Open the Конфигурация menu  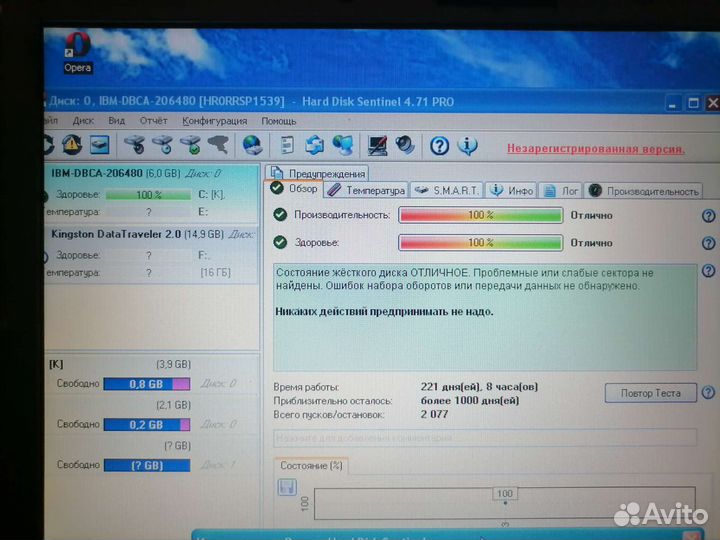pos(214,121)
